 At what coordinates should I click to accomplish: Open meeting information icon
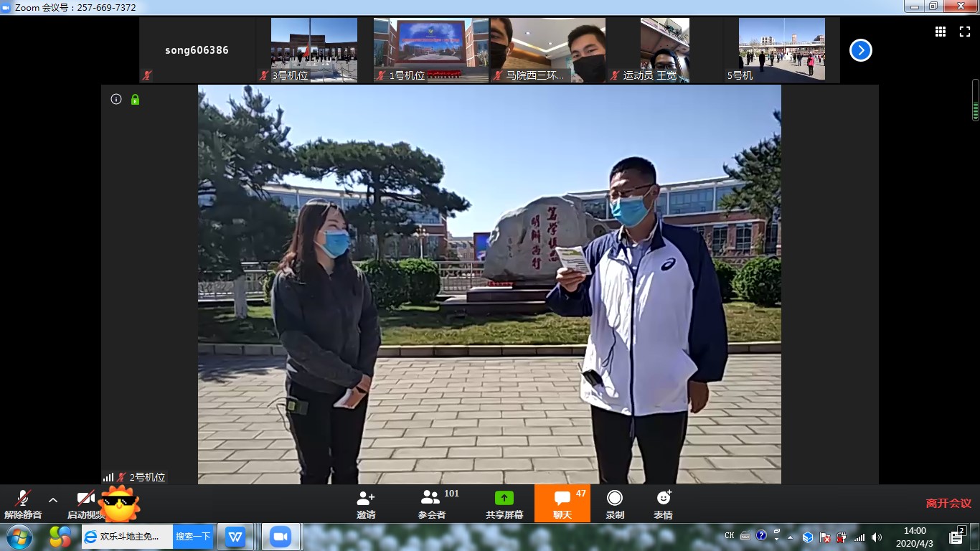(x=116, y=99)
